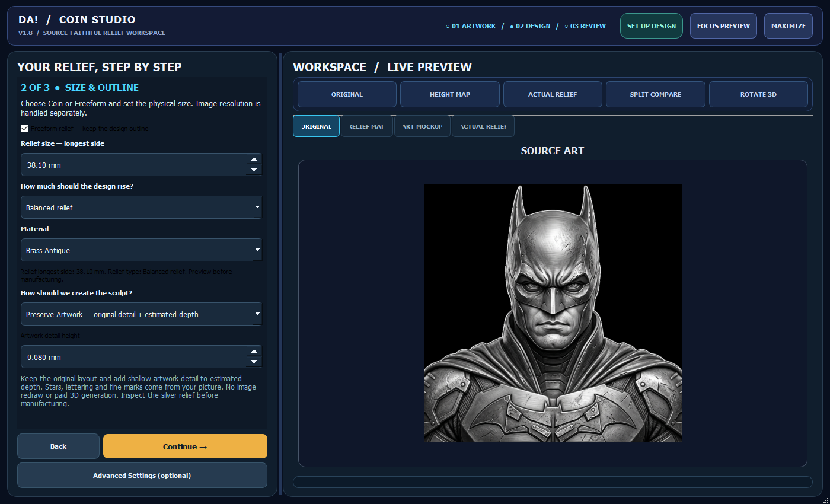Click the Continue button
Screen dimensions: 830x504
(x=185, y=446)
